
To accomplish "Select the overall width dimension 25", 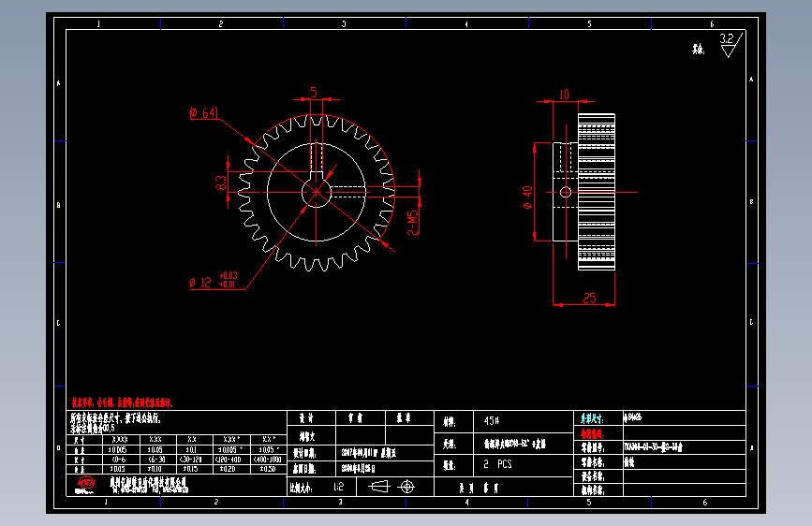I will (x=589, y=299).
